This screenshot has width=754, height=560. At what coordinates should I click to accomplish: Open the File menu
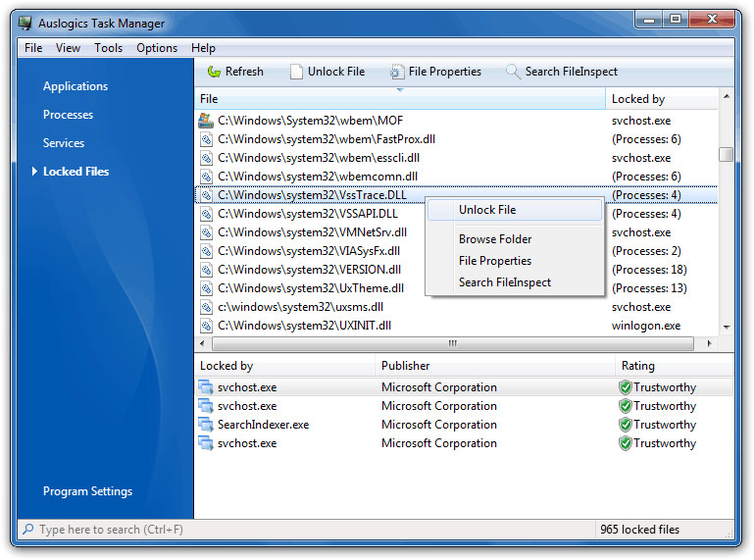(x=33, y=48)
